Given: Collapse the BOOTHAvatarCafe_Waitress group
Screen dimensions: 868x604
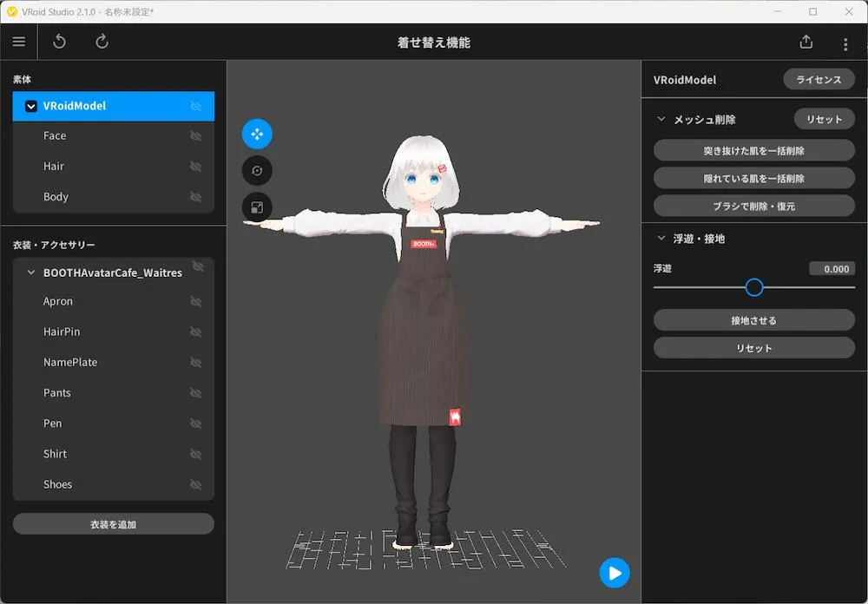Looking at the screenshot, I should click(30, 272).
